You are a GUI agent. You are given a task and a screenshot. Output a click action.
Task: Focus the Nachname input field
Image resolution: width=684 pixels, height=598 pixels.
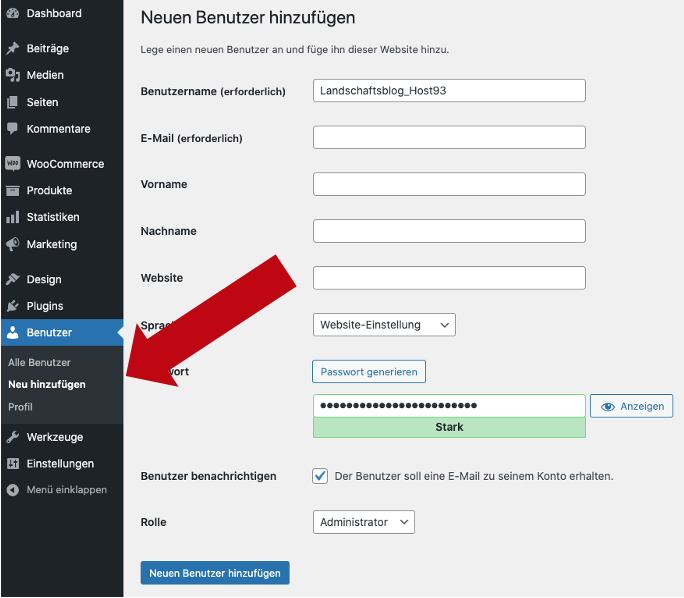(x=449, y=231)
